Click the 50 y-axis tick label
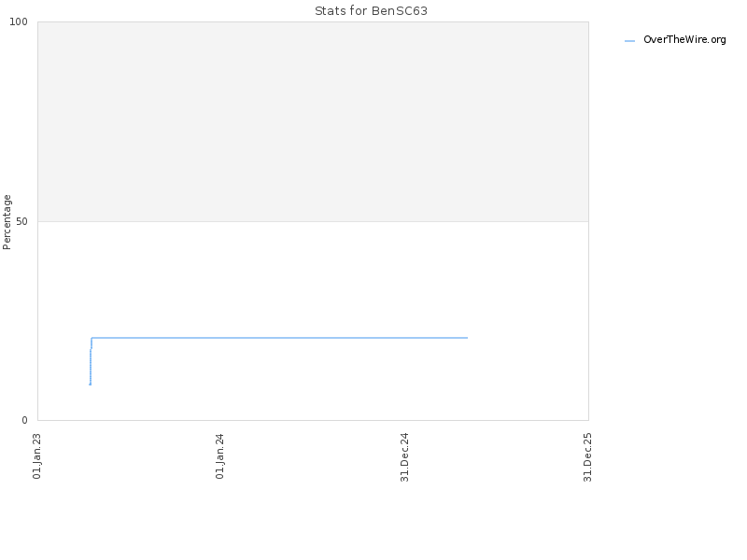747x560 pixels. (21, 221)
